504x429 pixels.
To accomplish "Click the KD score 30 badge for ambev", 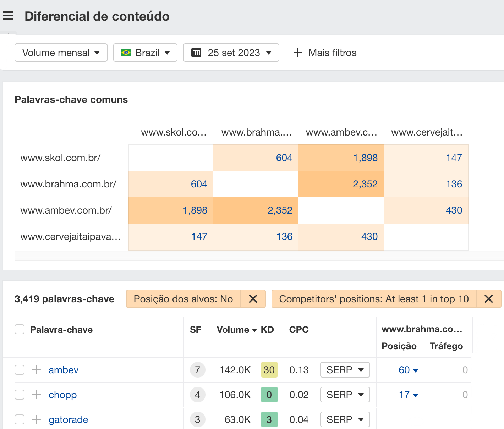I will point(269,370).
